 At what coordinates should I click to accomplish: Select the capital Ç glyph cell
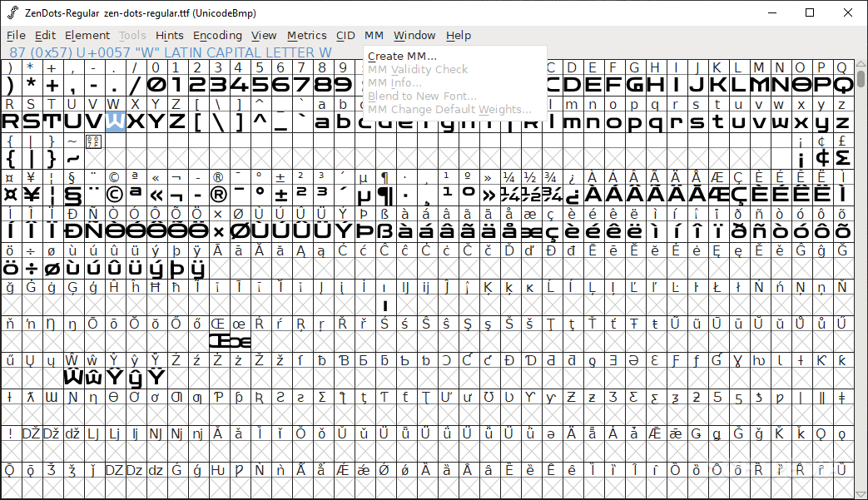(738, 195)
